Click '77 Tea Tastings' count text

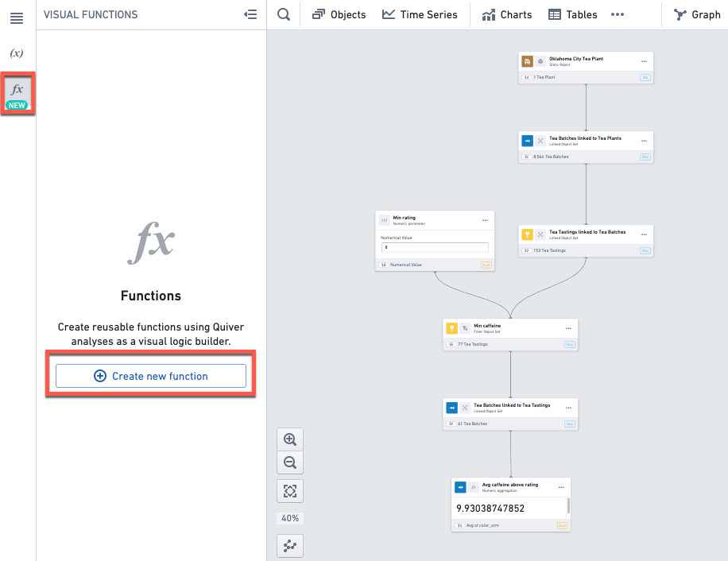coord(473,344)
